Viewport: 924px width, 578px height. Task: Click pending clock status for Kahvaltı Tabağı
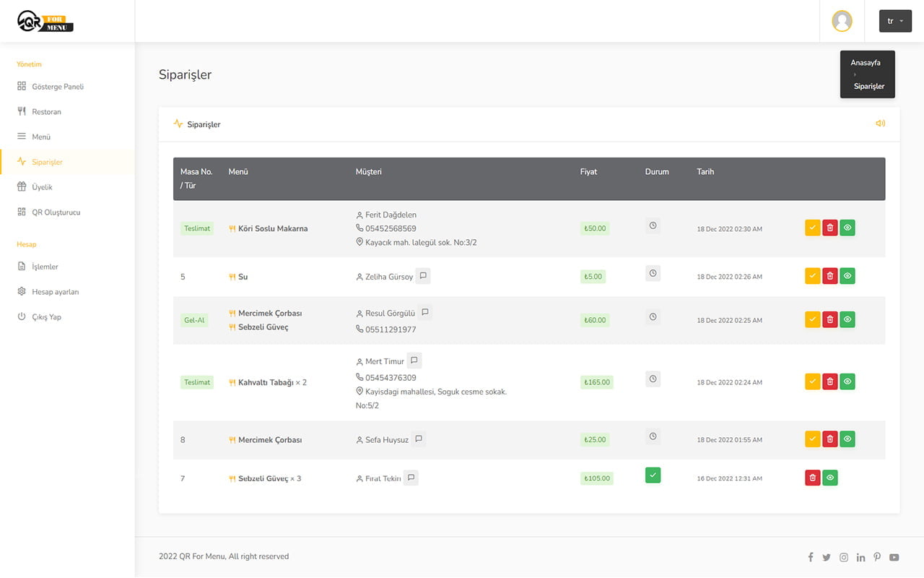(653, 379)
